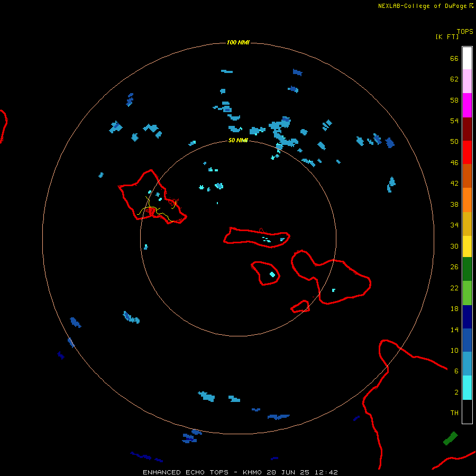Click the light pink legend swatch

467,81
